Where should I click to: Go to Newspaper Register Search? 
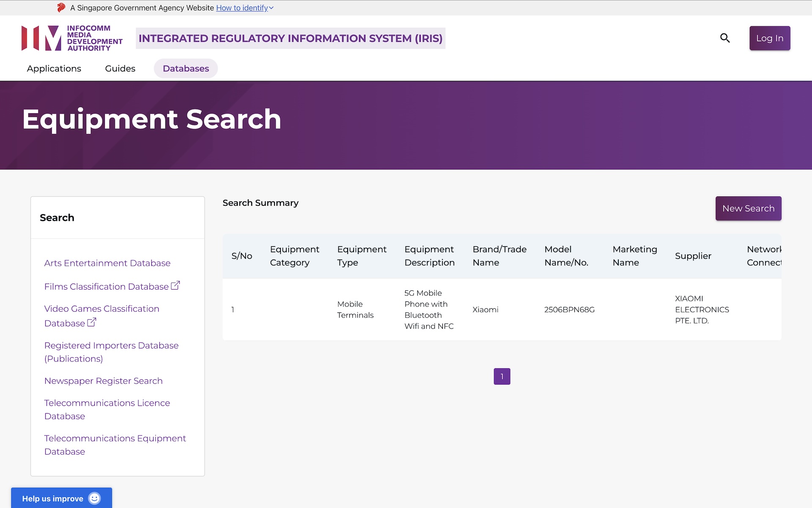click(x=103, y=381)
